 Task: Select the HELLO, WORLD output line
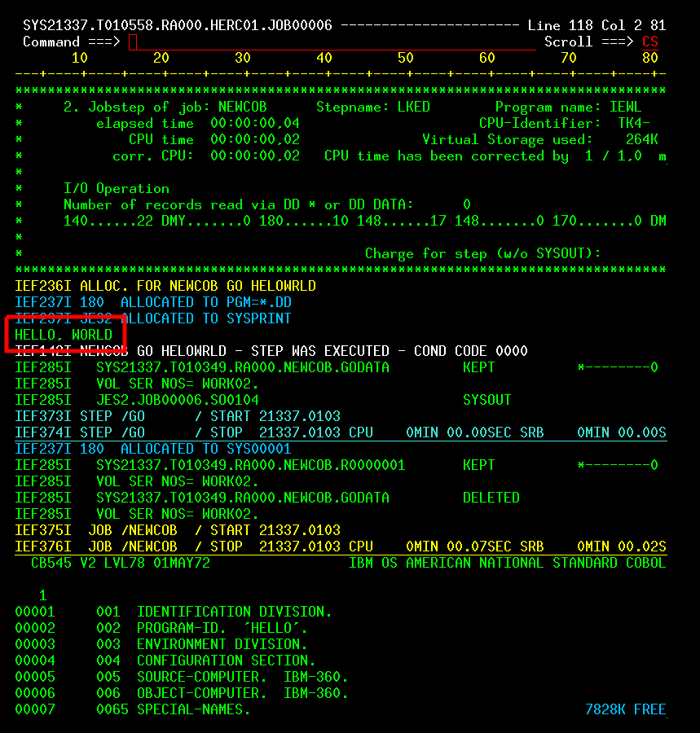tap(64, 335)
